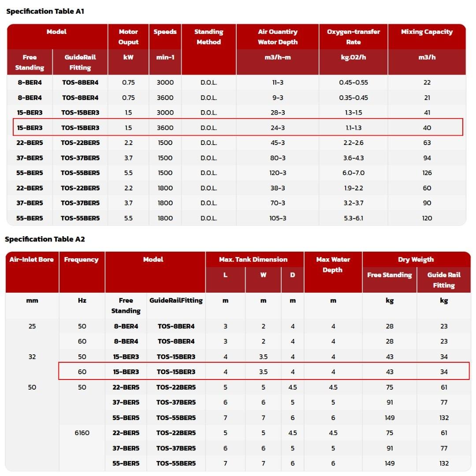Click the mixing capacity value 126
Screen dimensions: 476x476
427,173
